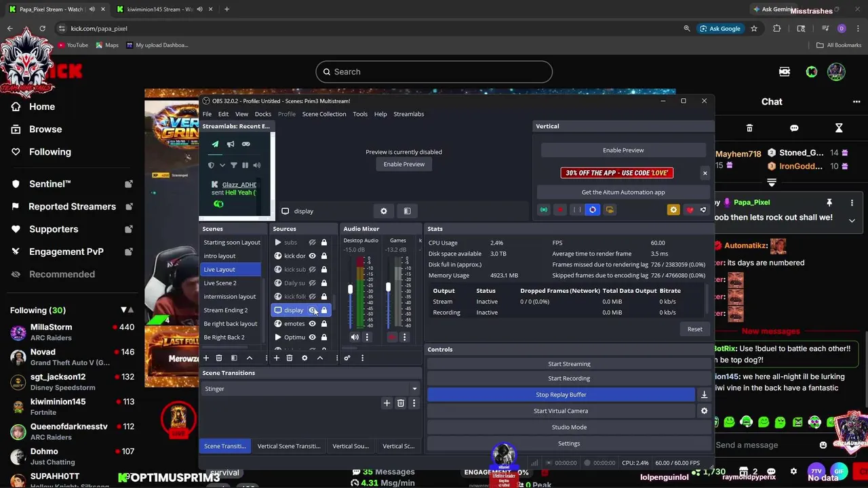The width and height of the screenshot is (868, 488).
Task: Unmute the Games audio channel
Action: click(392, 337)
